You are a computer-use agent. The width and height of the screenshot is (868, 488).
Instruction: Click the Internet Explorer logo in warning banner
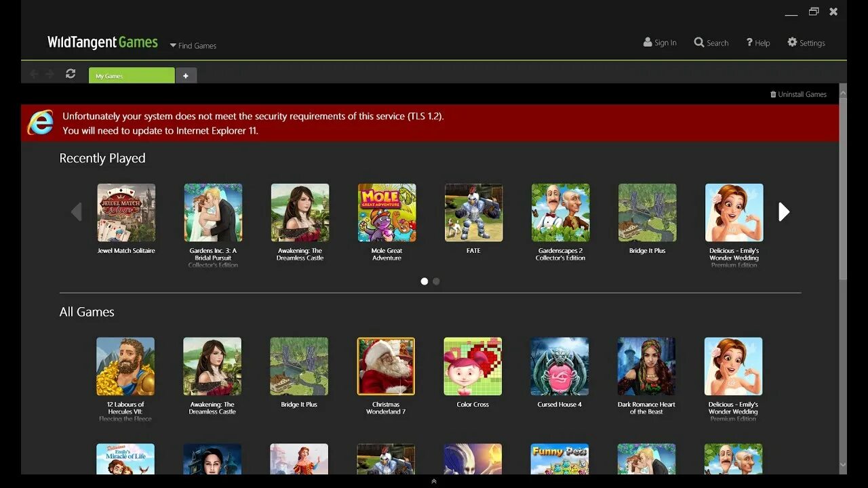coord(40,123)
